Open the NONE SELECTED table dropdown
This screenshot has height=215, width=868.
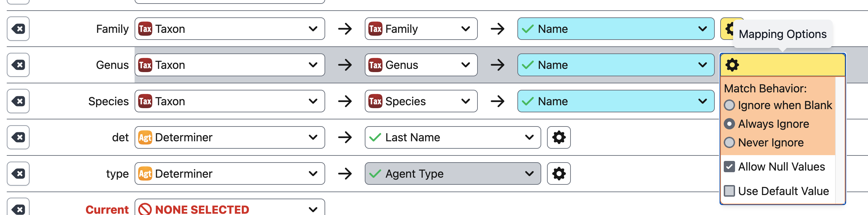pyautogui.click(x=230, y=209)
